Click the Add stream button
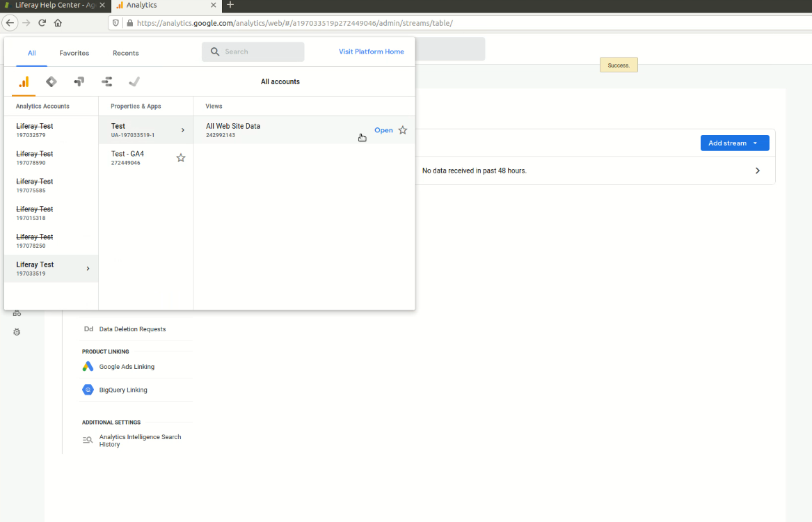 pyautogui.click(x=735, y=143)
